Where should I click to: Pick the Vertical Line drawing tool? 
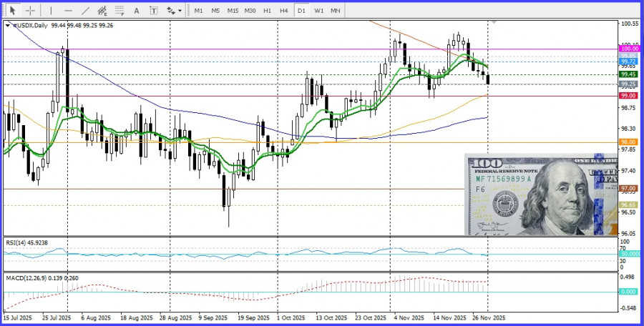coord(51,11)
